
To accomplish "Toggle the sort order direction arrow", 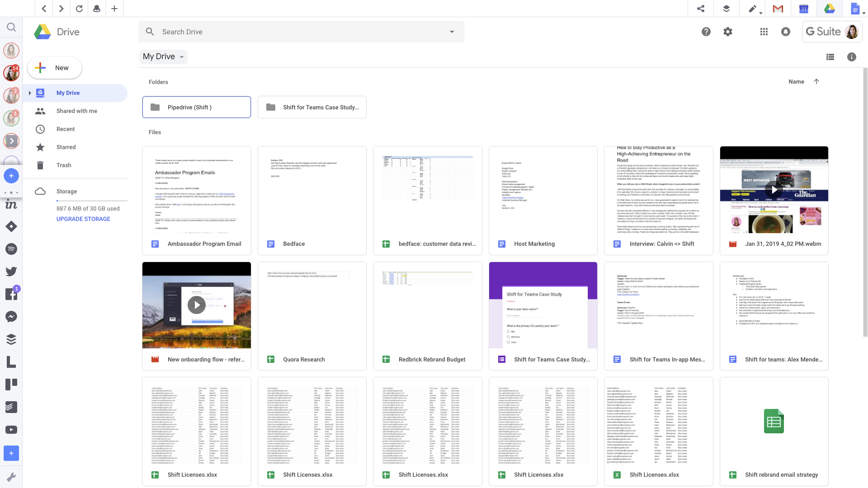I will click(816, 82).
